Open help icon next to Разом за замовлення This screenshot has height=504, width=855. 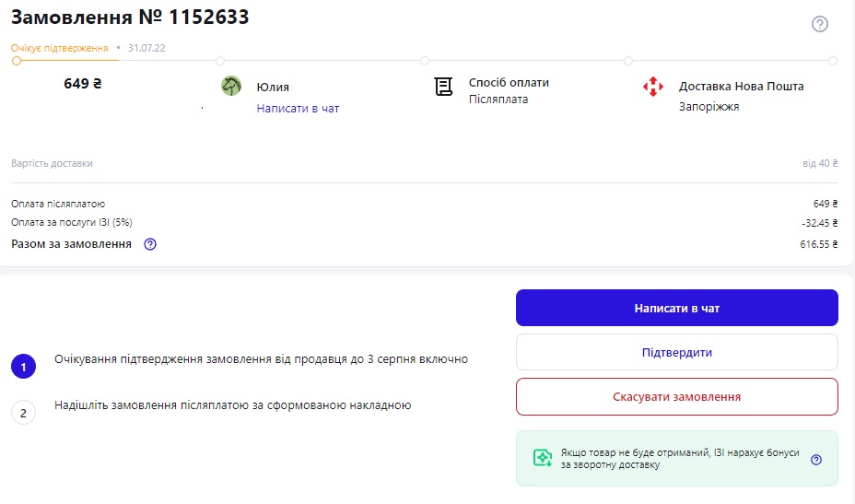tap(150, 244)
